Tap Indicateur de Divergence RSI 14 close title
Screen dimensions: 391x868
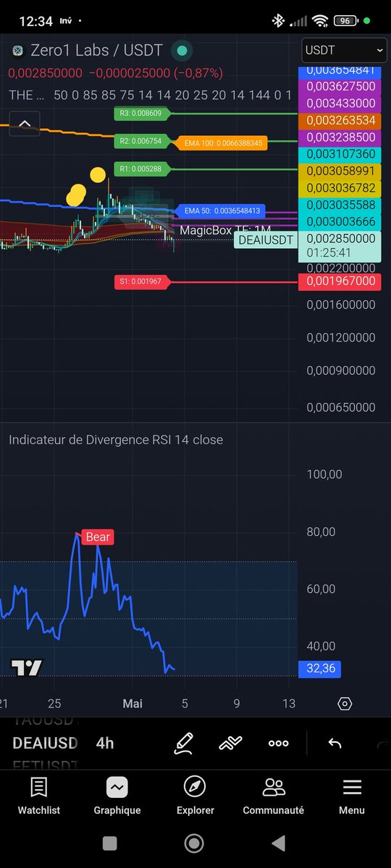[116, 440]
